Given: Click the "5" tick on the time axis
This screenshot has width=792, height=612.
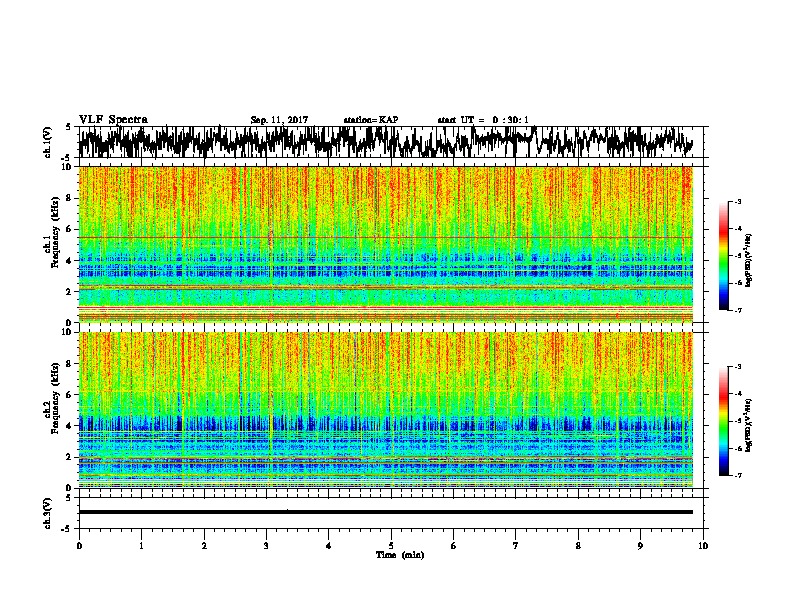Looking at the screenshot, I should tap(391, 546).
